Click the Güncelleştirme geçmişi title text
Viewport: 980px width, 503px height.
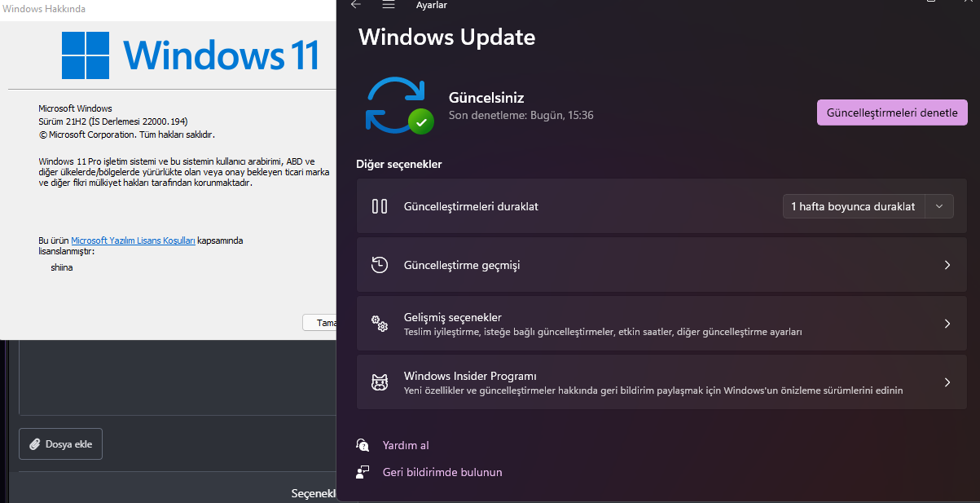point(462,265)
